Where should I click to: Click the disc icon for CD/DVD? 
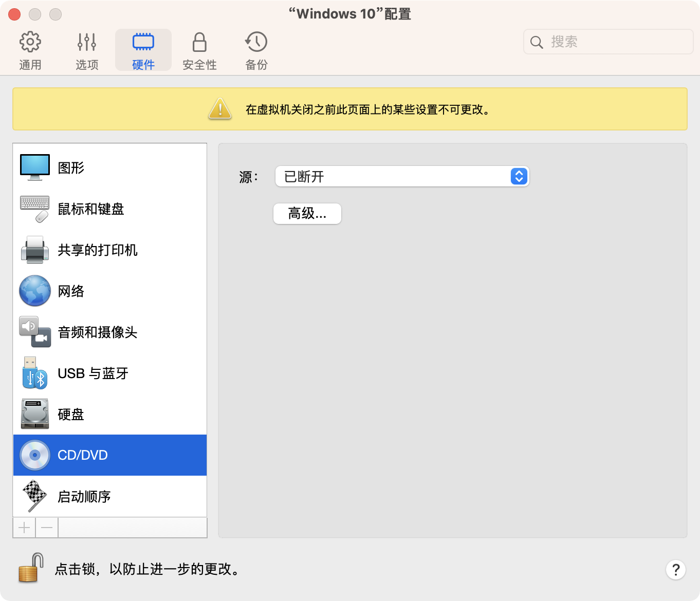click(35, 455)
